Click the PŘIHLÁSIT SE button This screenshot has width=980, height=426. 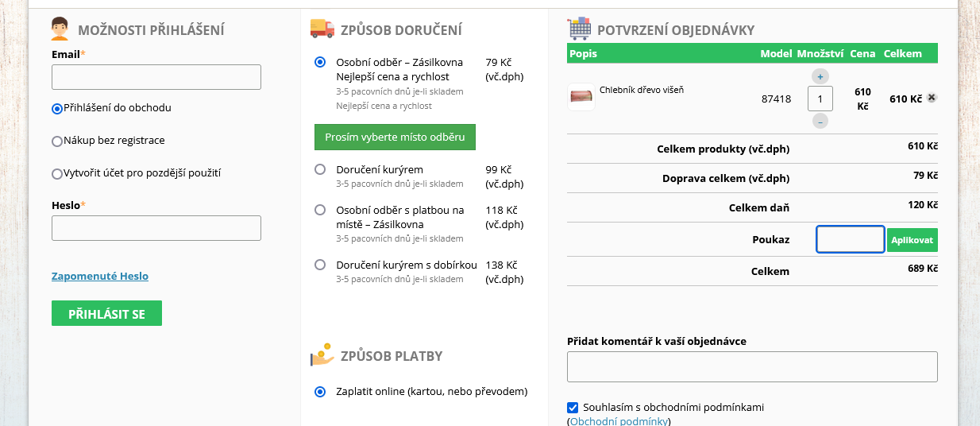[106, 313]
